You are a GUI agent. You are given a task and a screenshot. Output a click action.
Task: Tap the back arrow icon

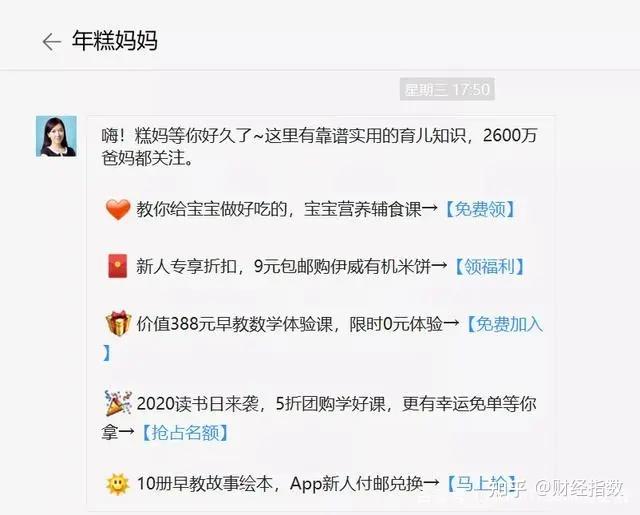[51, 42]
